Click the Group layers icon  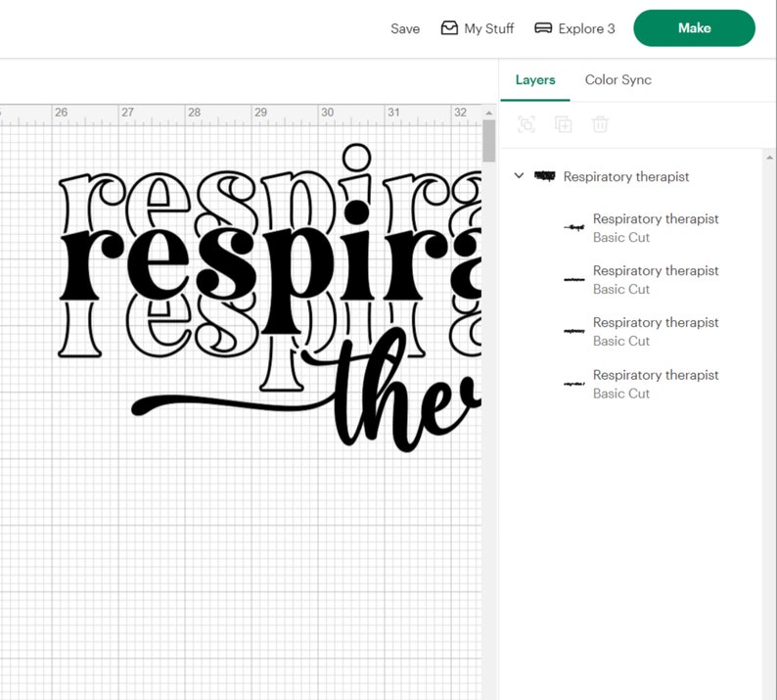(526, 124)
